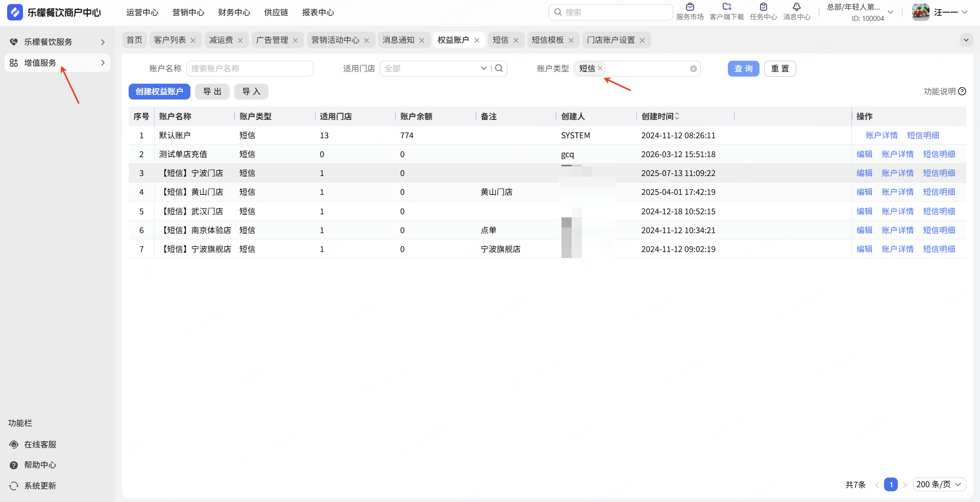
Task: Expand the tab list overflow chevron
Action: tap(966, 40)
